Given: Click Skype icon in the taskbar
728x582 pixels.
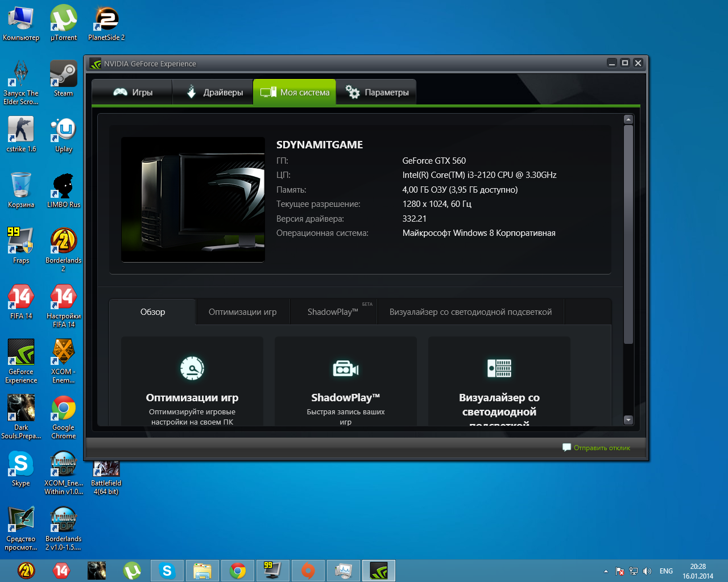Looking at the screenshot, I should click(x=167, y=571).
